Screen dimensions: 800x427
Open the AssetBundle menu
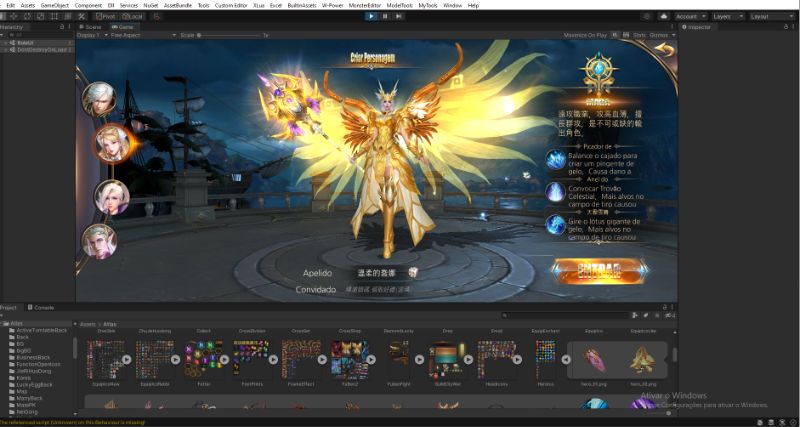(179, 5)
